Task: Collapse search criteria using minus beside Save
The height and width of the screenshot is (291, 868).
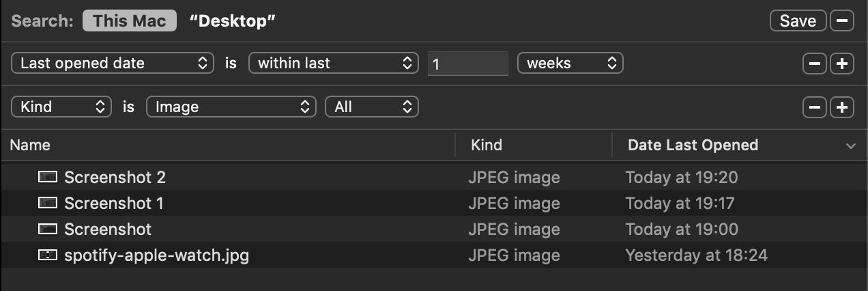Action: 842,20
